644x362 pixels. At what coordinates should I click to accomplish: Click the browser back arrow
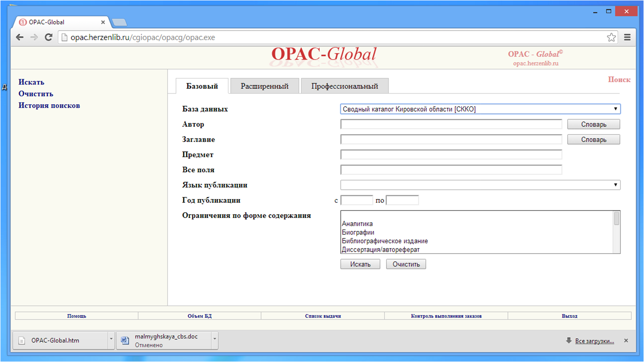click(x=20, y=38)
